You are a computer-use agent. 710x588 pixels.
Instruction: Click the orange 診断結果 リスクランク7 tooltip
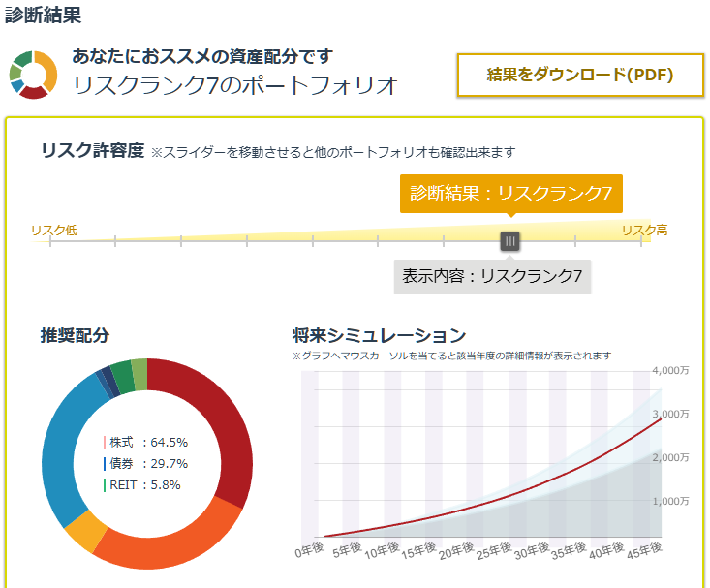510,194
